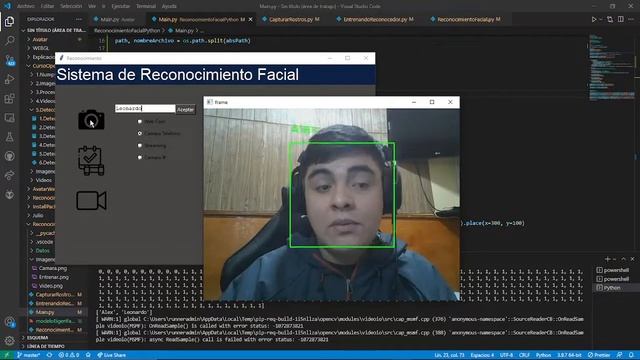Viewport: 640px width, 360px height.
Task: Open the Terminal menu
Action: (x=146, y=6)
